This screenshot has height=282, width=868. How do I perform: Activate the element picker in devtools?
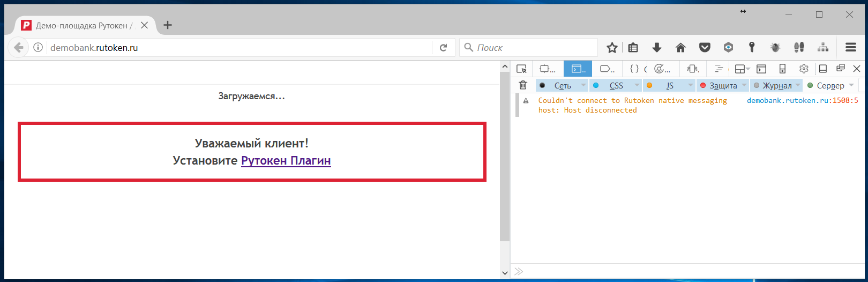[521, 69]
